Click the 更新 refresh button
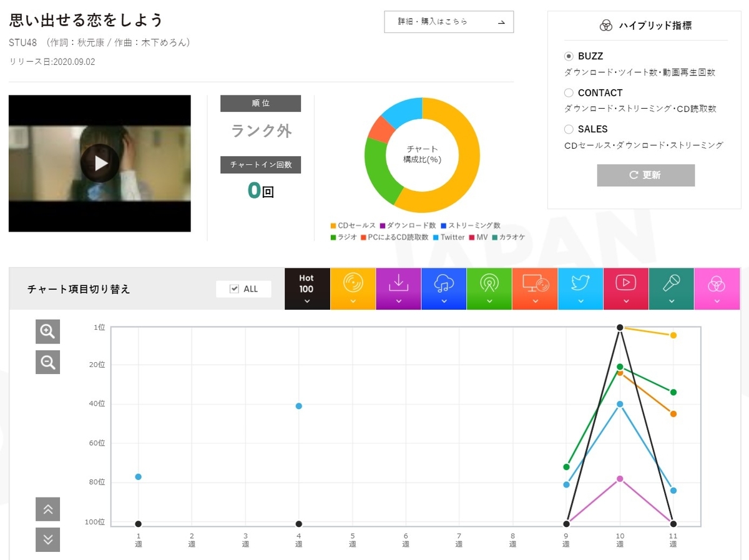This screenshot has width=749, height=560. (646, 175)
